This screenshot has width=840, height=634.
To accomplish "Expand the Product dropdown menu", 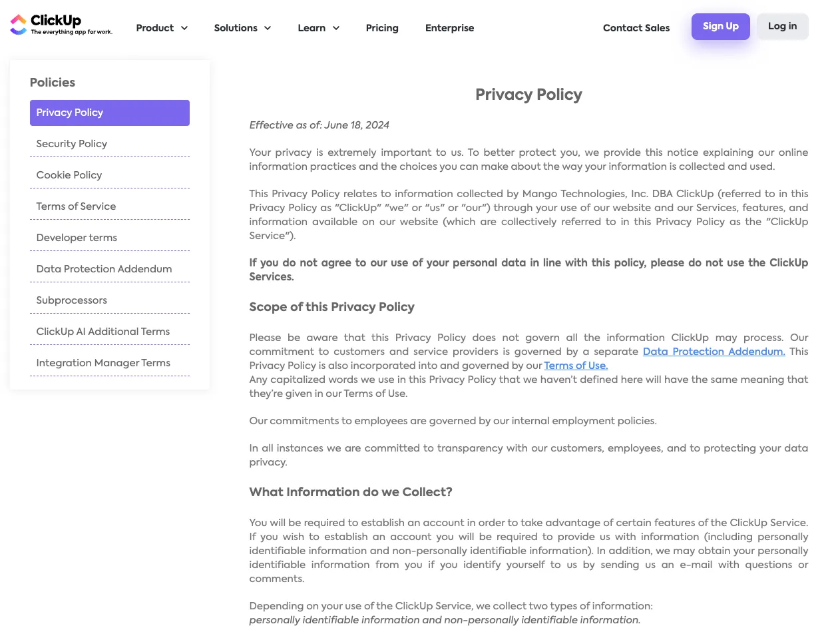I will (x=162, y=28).
